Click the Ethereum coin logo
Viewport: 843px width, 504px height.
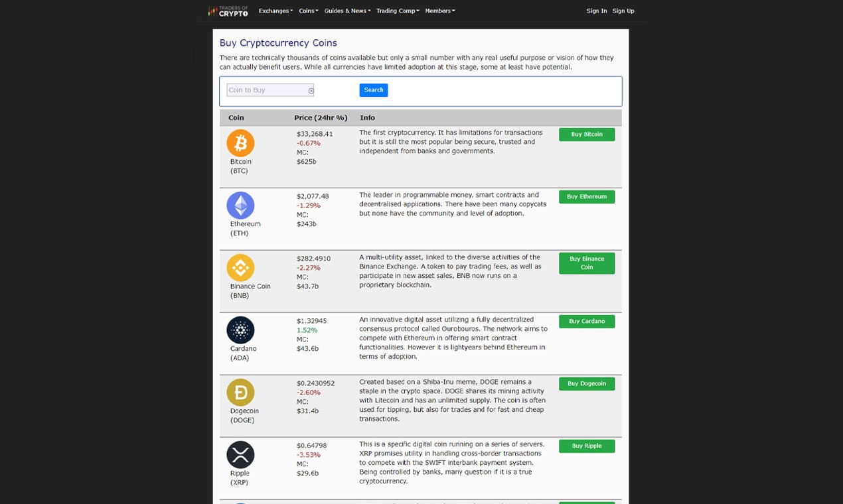coord(240,206)
